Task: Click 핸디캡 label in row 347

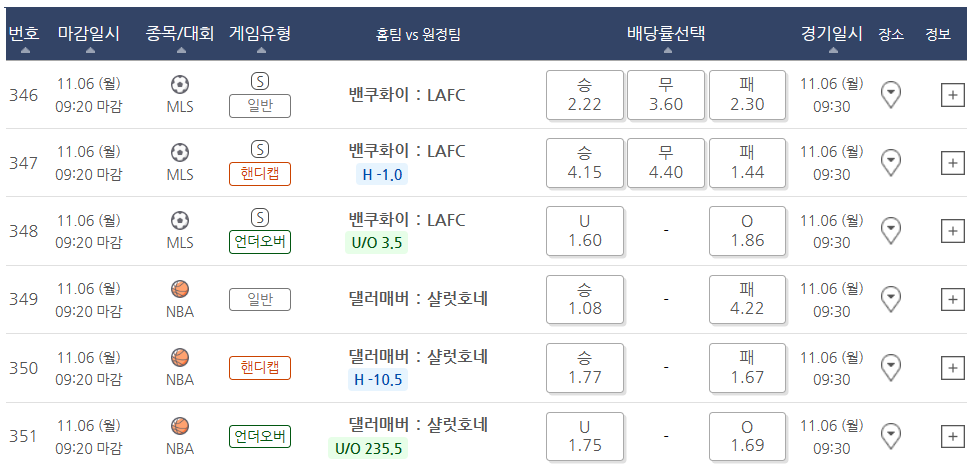Action: tap(260, 174)
